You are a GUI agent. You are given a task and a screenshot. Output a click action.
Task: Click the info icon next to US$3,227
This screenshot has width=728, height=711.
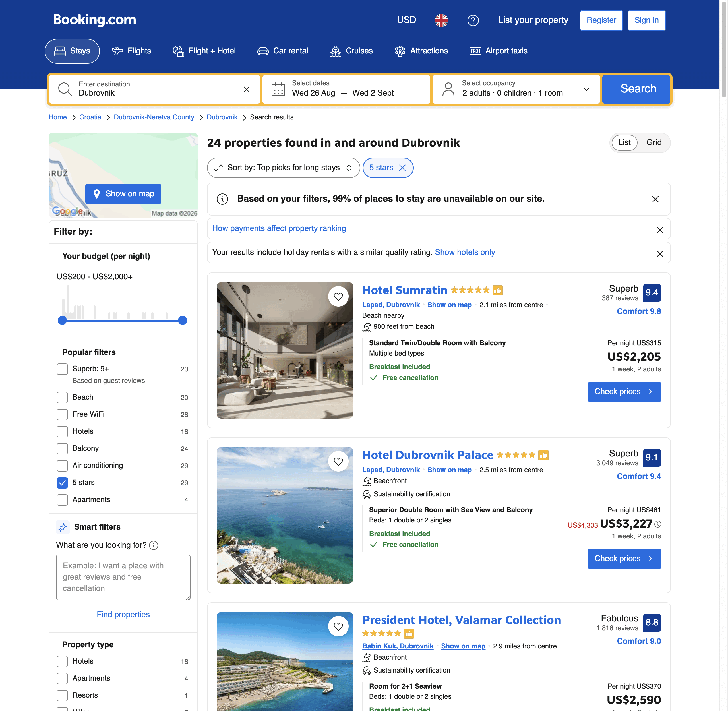coord(658,524)
